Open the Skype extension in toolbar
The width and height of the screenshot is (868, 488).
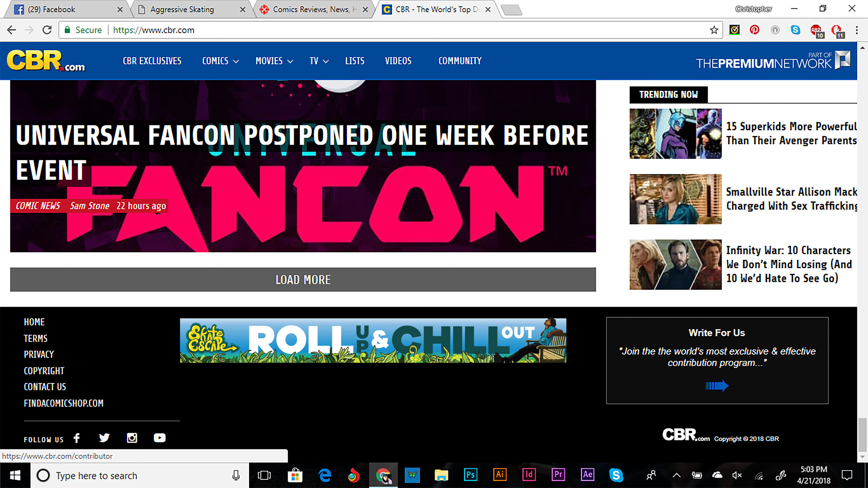(x=795, y=30)
